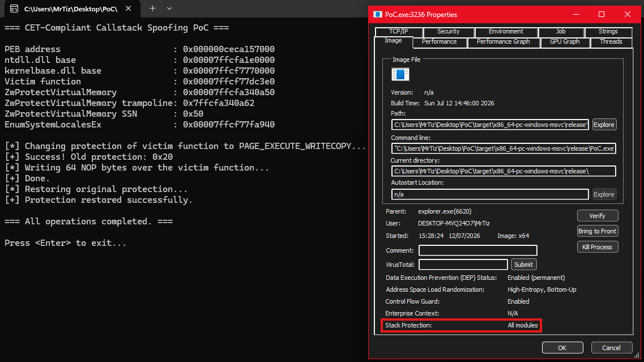Click the "Enabled (permanent)" DEP status value

[536, 278]
